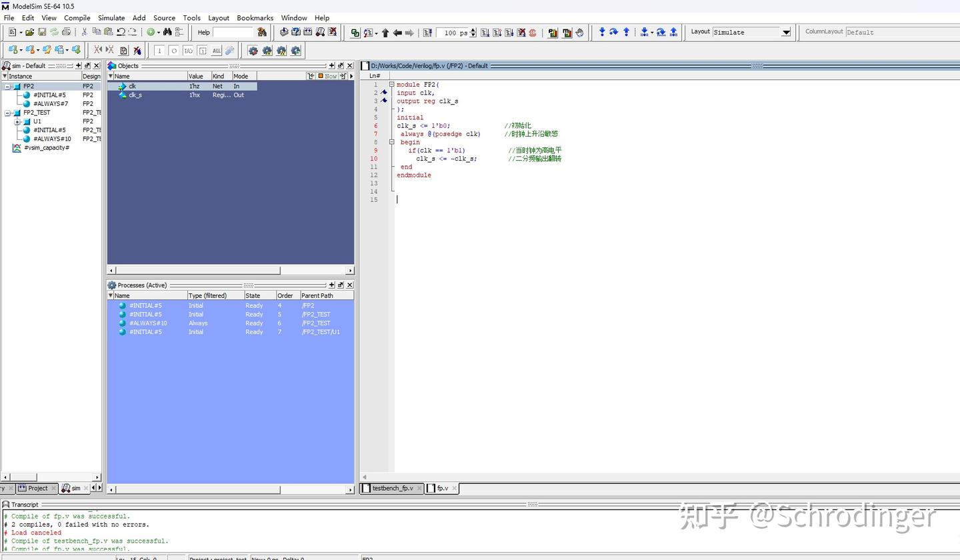Screen dimensions: 960x560
Task: Click the Break simulation hand icon
Action: pos(579,33)
